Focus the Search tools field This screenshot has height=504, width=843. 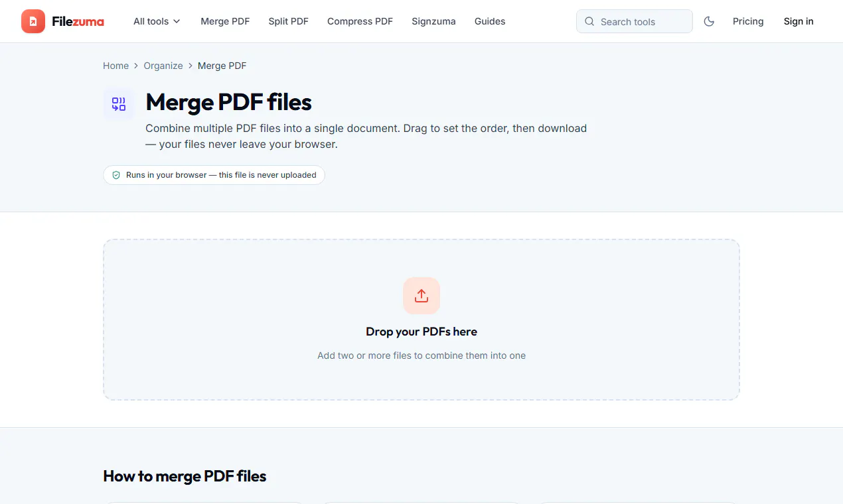[635, 21]
